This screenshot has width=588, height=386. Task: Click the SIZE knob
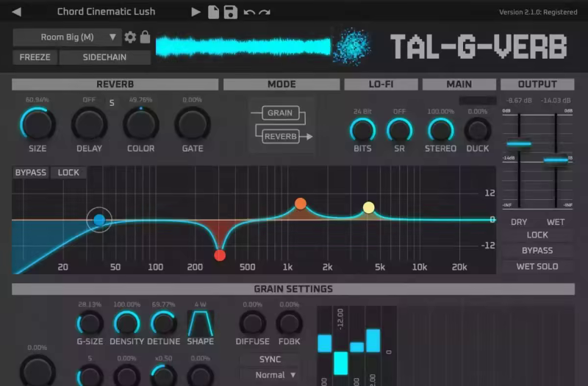coord(37,124)
